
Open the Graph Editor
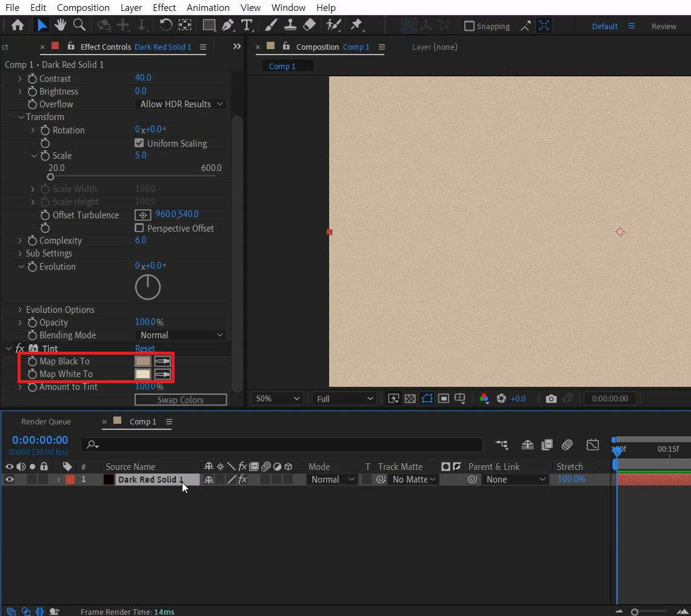tap(593, 445)
